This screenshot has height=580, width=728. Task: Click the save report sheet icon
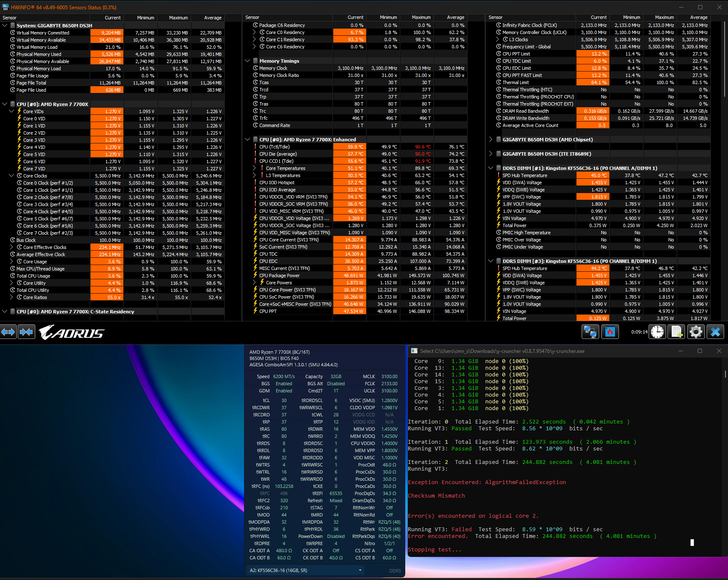(677, 332)
